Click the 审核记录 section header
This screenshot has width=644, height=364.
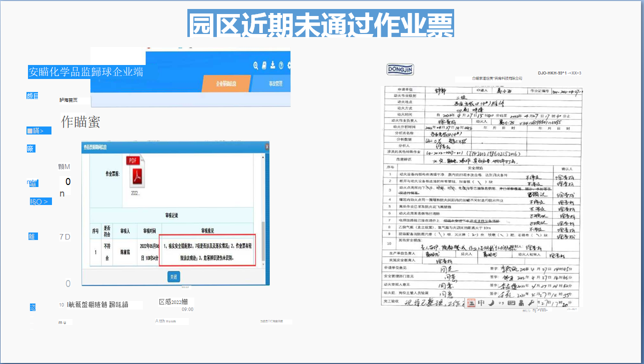pos(172,215)
